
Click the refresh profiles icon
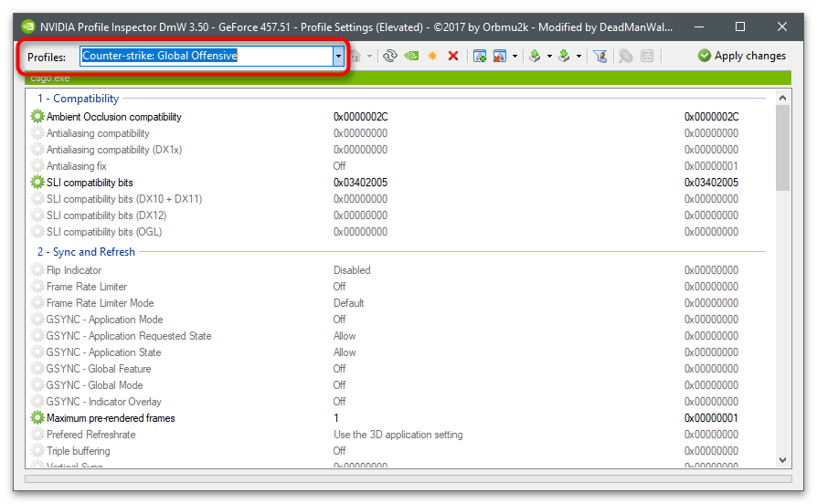pyautogui.click(x=389, y=56)
